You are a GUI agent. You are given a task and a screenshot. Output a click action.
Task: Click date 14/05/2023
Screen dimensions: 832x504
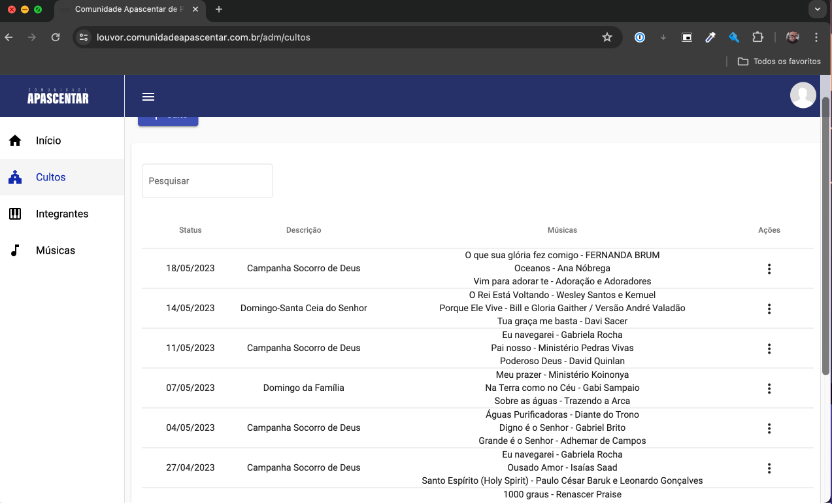click(190, 308)
